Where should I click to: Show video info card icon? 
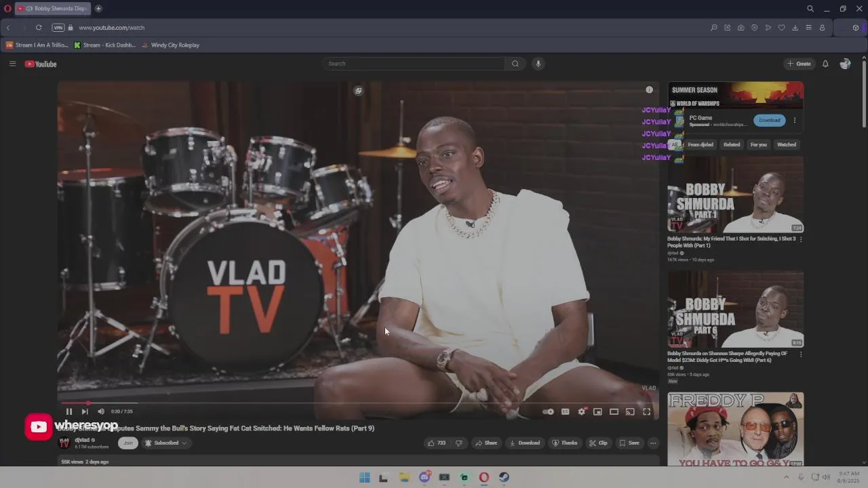(x=649, y=89)
